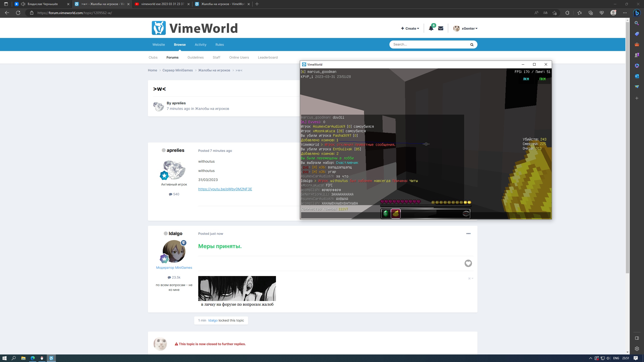Open the messages envelope icon

(440, 28)
